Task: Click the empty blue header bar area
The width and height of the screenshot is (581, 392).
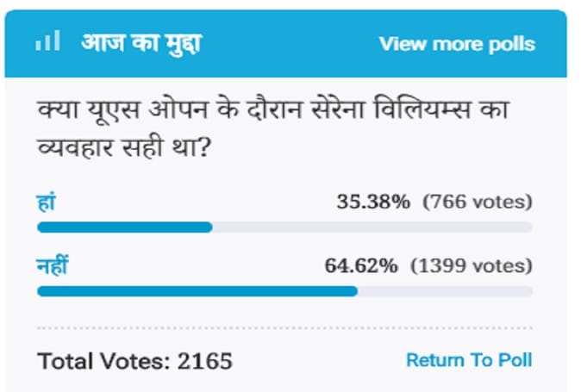Action: pos(293,43)
